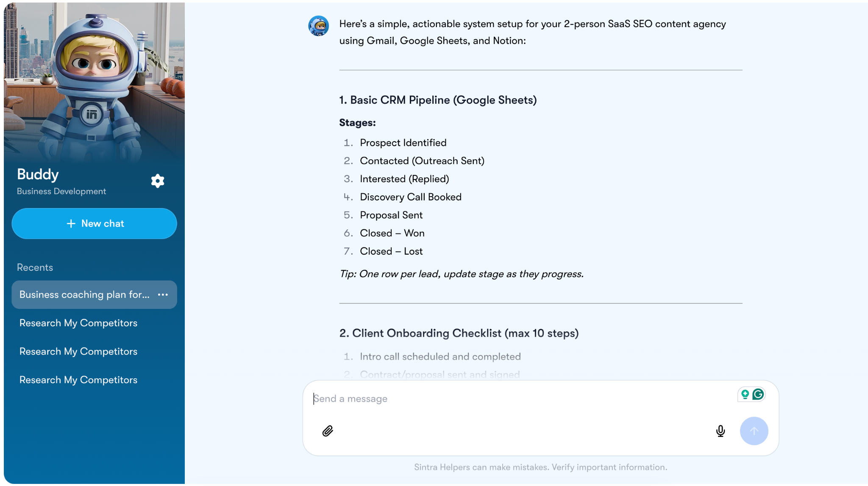Click the Recents section label
Image resolution: width=868 pixels, height=486 pixels.
tap(35, 267)
